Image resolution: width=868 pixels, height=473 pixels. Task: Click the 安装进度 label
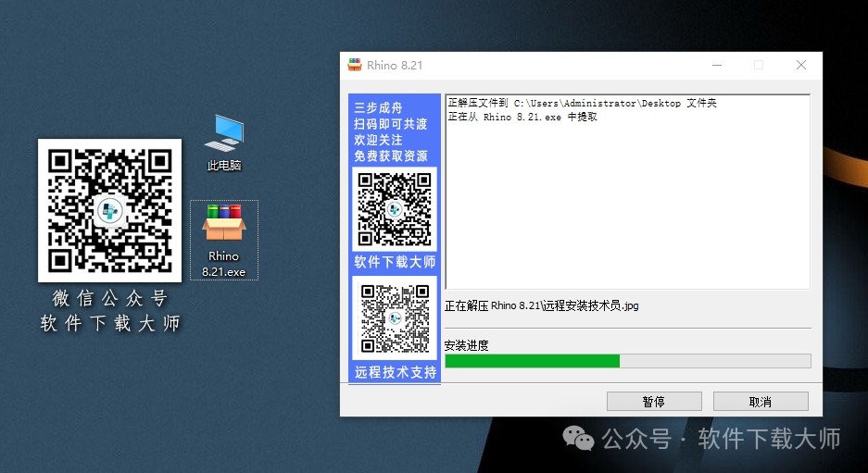[466, 346]
